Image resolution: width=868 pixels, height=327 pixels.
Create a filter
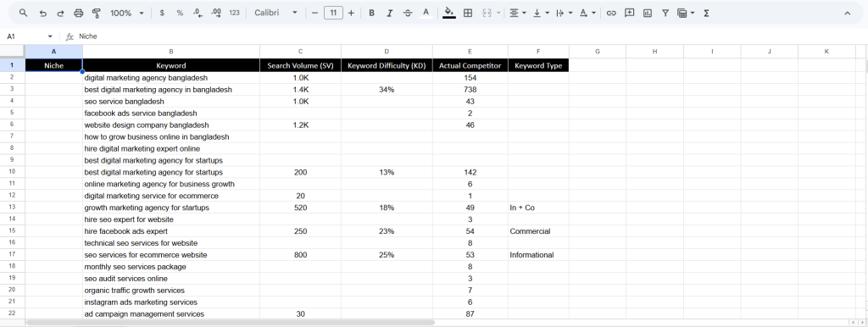(x=665, y=13)
